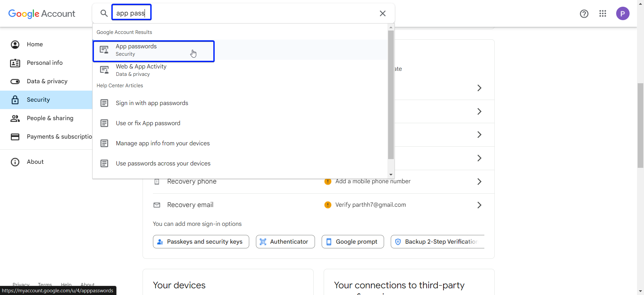Click the page vertical scrollbar thumb

641,125
